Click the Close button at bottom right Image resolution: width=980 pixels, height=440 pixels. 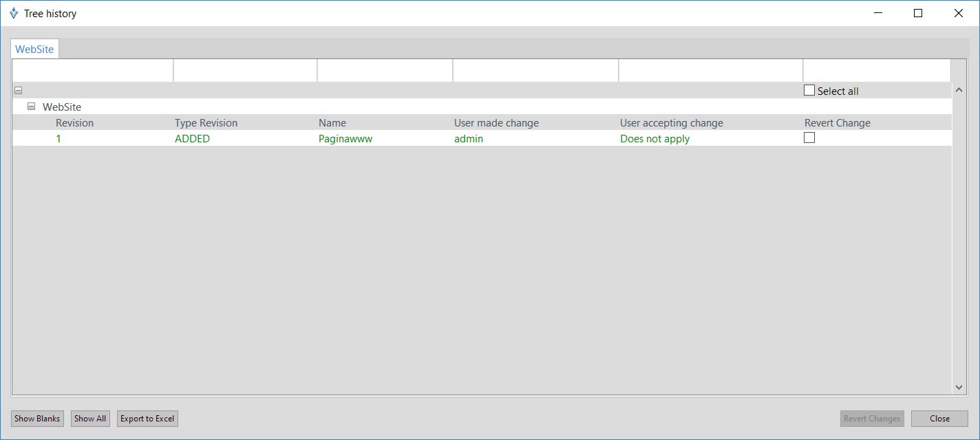coord(939,419)
